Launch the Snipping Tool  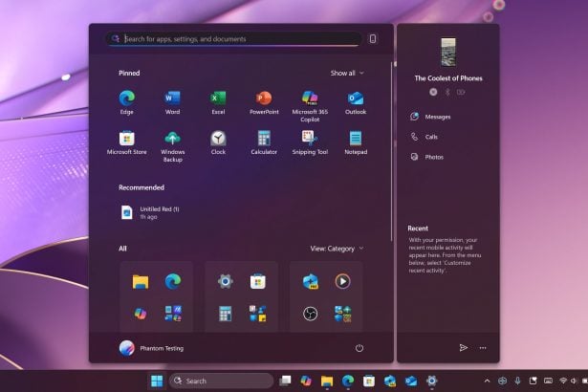[x=310, y=142]
